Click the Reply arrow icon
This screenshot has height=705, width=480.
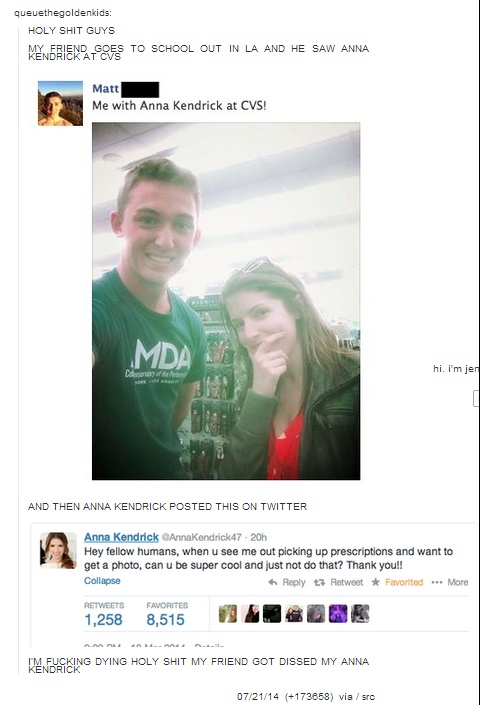pos(273,582)
